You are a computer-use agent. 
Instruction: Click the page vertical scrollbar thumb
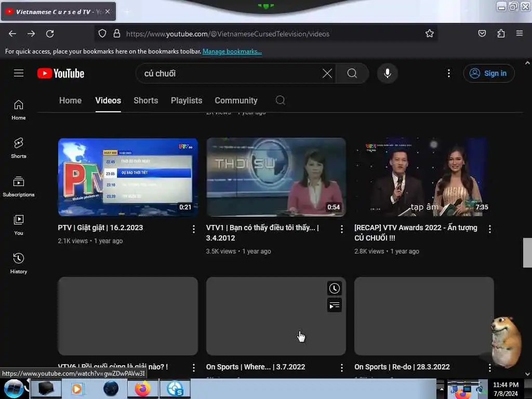(x=527, y=253)
